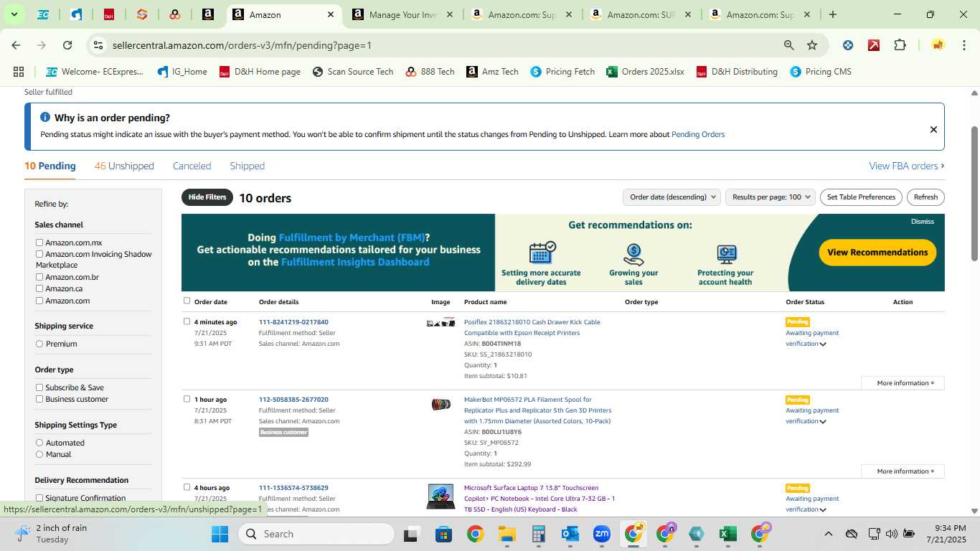
Task: Open File Explorer from the taskbar
Action: (x=507, y=534)
